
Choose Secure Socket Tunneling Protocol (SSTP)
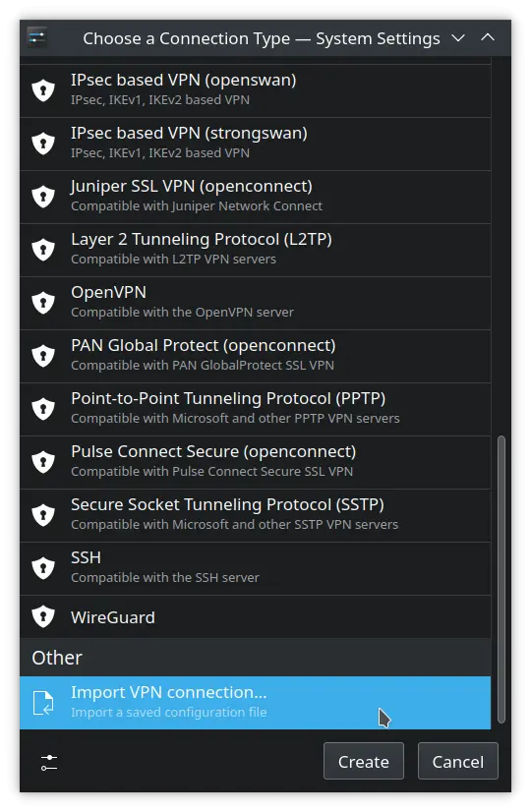point(255,515)
